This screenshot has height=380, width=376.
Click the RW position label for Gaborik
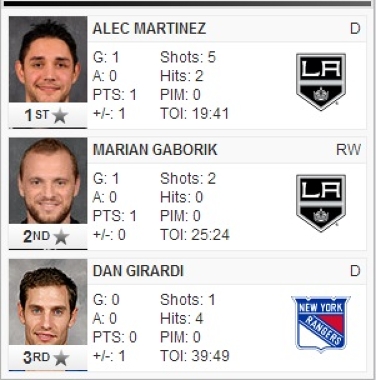click(x=348, y=150)
